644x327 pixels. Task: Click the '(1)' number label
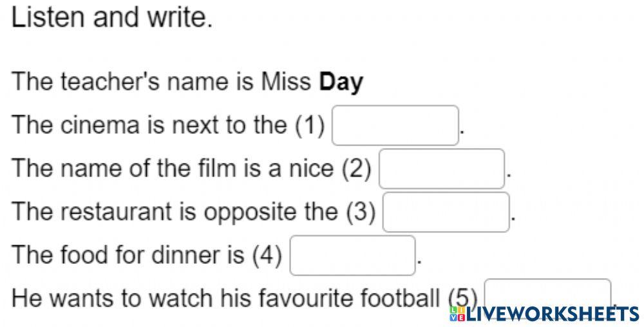[x=310, y=125]
